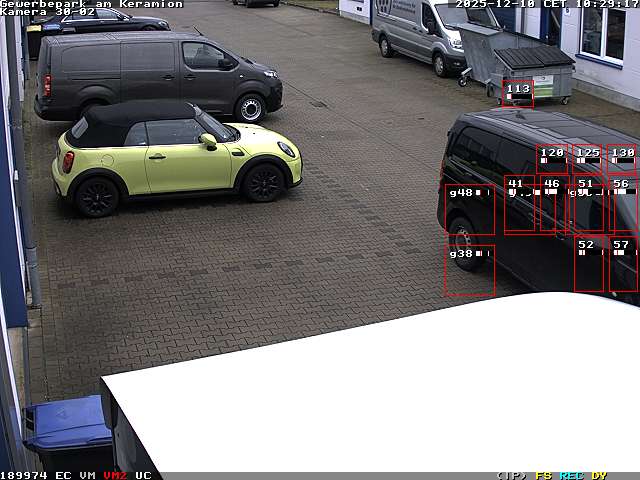Viewport: 640px width, 480px height.
Task: Select detection box numbered 46
Action: [553, 204]
